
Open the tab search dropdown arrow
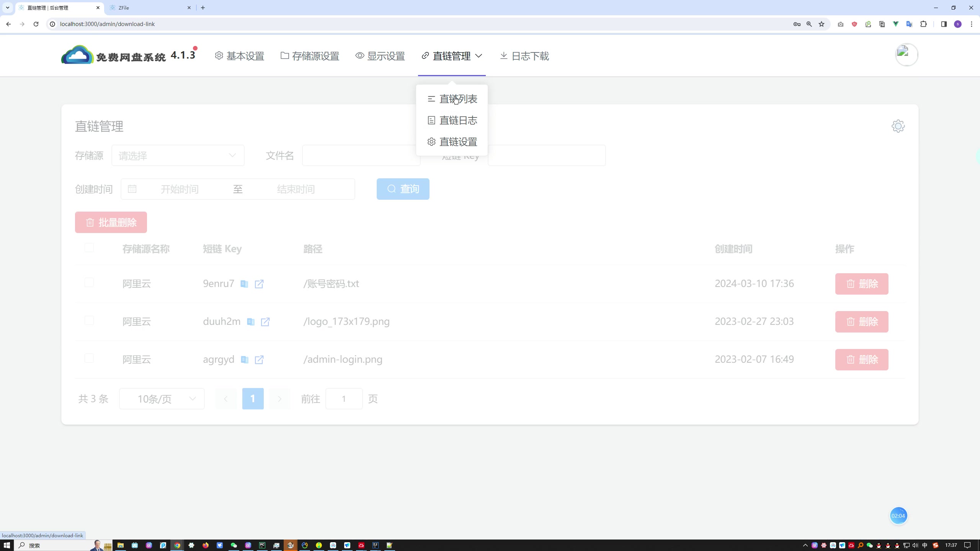point(7,8)
